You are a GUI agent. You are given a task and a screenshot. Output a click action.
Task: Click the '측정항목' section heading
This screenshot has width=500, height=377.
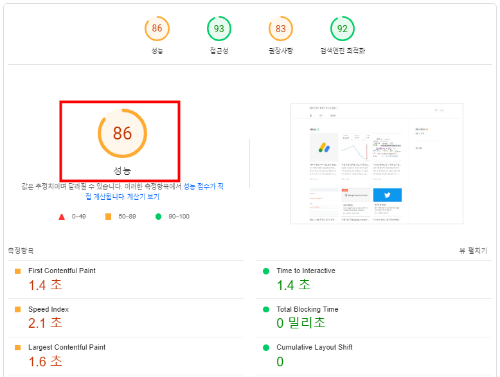21,251
